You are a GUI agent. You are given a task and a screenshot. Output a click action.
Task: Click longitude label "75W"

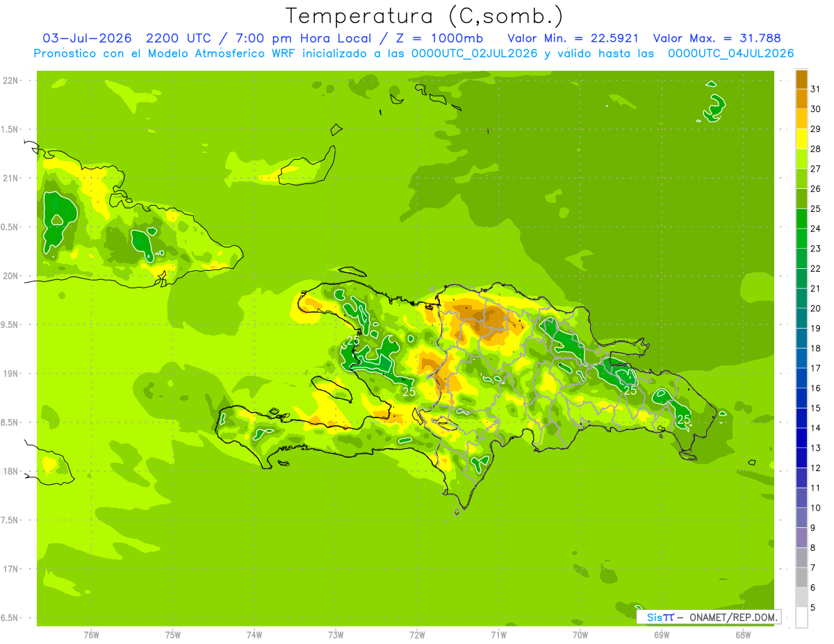point(173,635)
